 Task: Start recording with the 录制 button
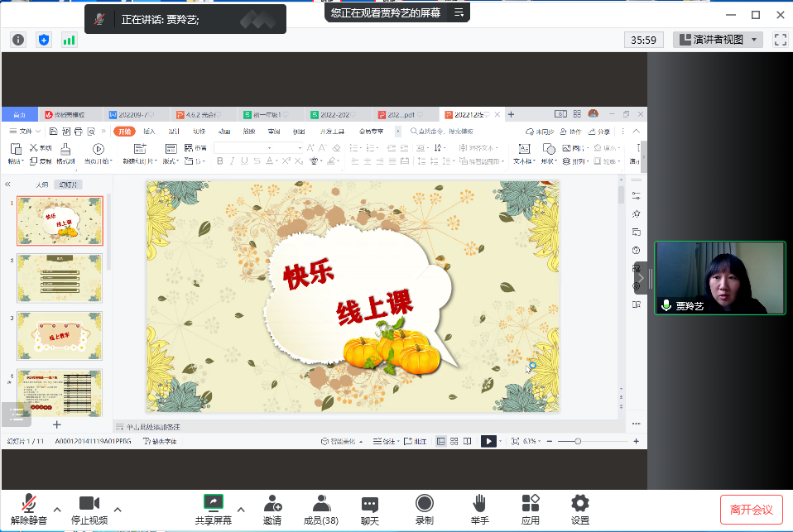click(x=424, y=503)
